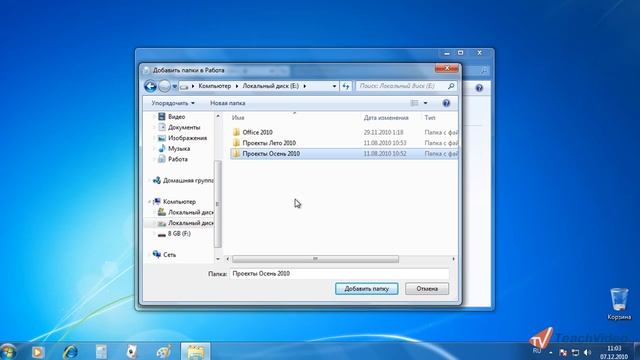This screenshot has width=640, height=360.
Task: Sort by the Дата изменения column header
Action: [386, 118]
